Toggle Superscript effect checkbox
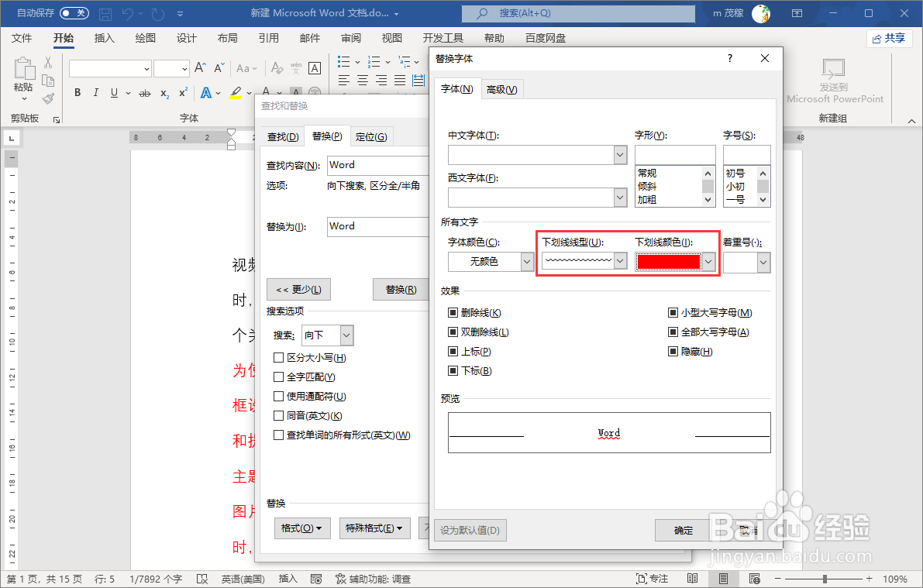 (x=453, y=352)
